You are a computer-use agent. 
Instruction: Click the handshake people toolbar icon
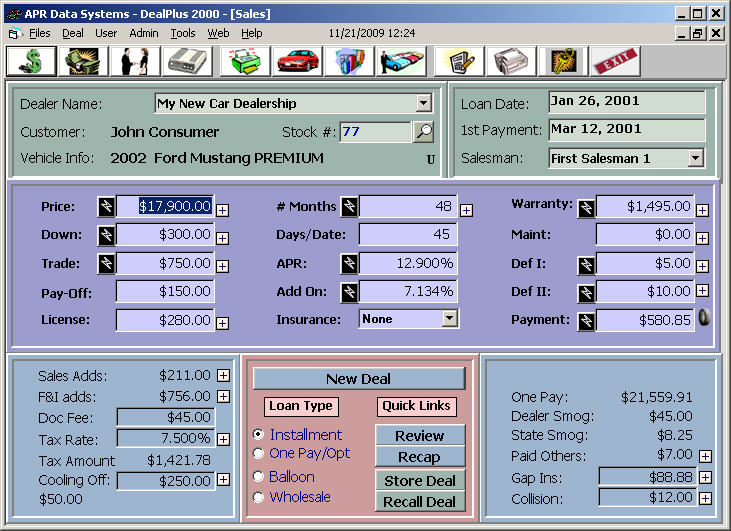pyautogui.click(x=135, y=61)
